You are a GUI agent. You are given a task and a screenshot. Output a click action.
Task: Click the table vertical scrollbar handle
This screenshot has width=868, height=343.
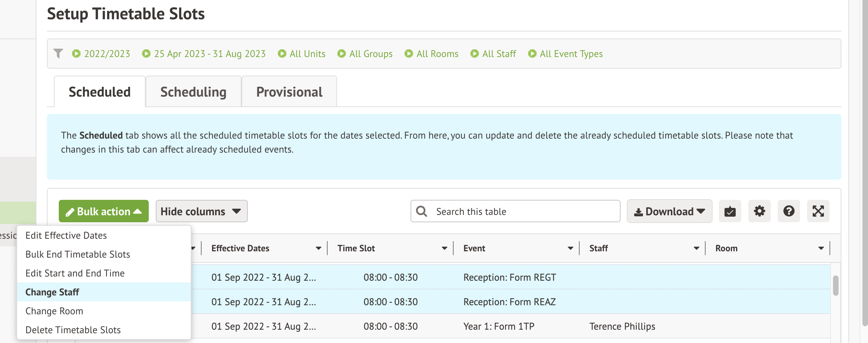pos(835,286)
